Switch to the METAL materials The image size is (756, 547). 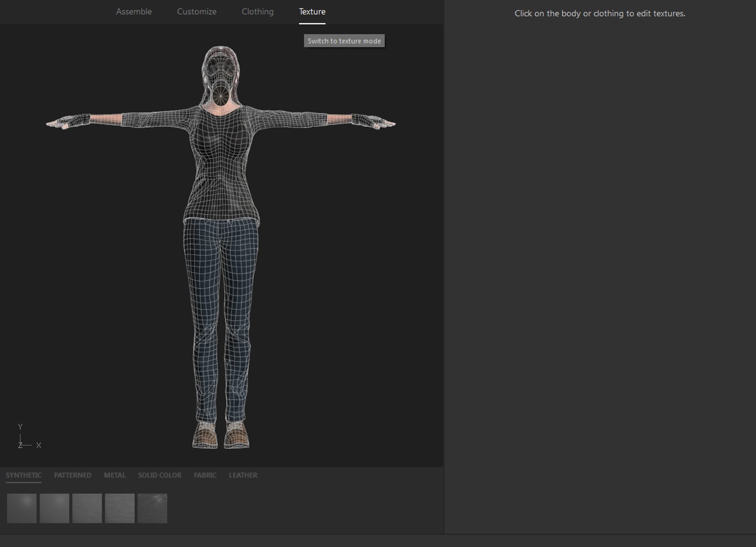(115, 475)
